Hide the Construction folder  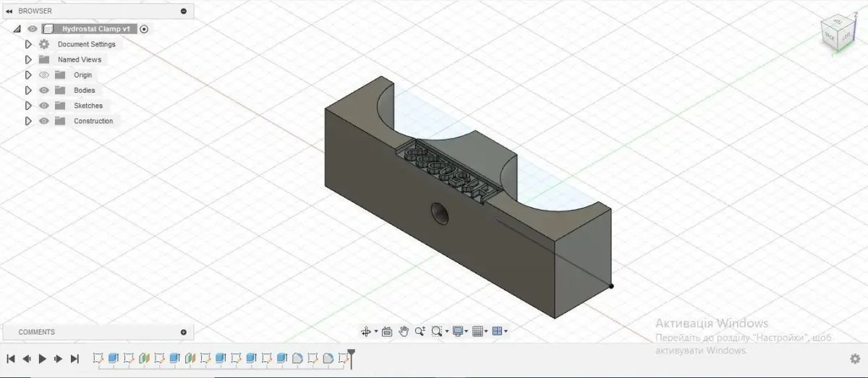44,121
